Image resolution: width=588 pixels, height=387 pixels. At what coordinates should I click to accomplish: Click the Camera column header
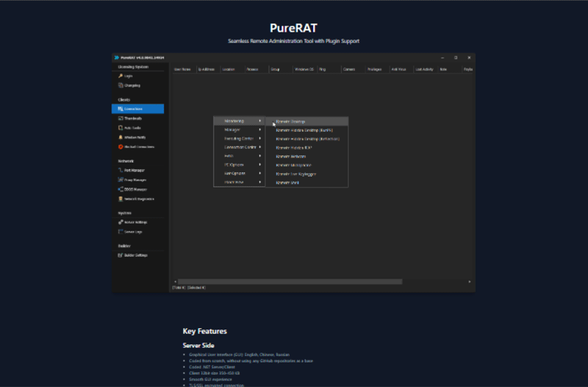354,69
